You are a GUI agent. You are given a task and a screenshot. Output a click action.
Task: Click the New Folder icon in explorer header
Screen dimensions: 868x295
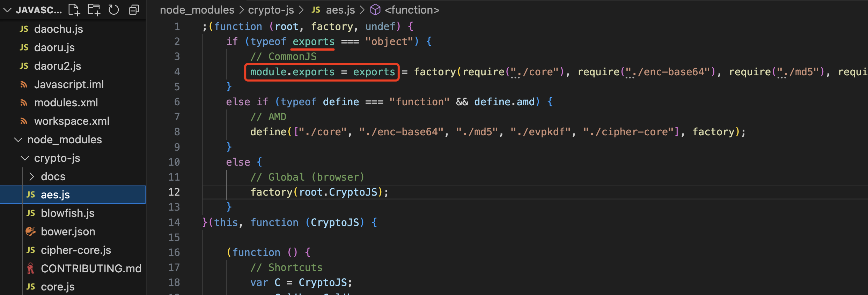click(94, 10)
